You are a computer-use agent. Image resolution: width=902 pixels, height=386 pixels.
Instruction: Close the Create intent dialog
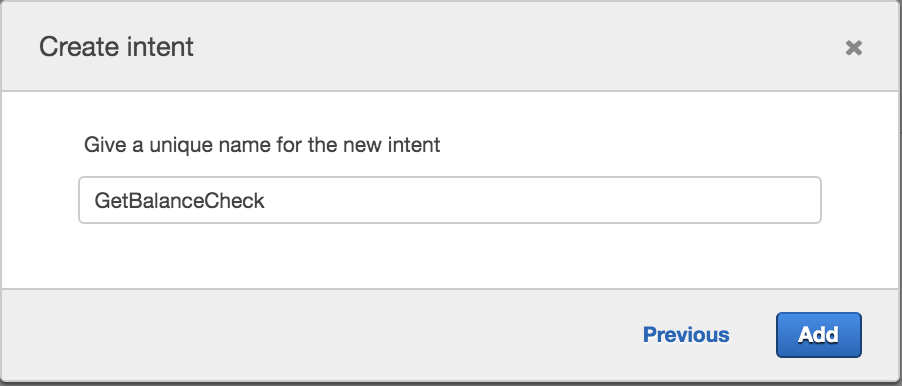[854, 48]
